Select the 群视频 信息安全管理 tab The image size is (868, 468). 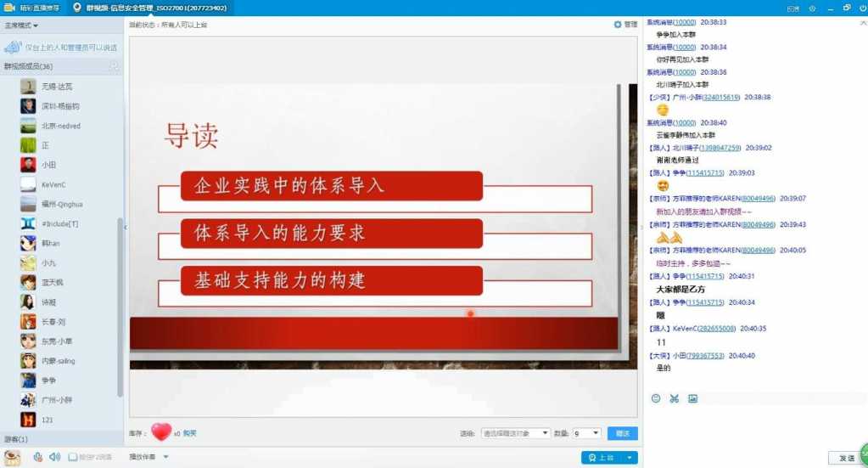click(x=150, y=8)
